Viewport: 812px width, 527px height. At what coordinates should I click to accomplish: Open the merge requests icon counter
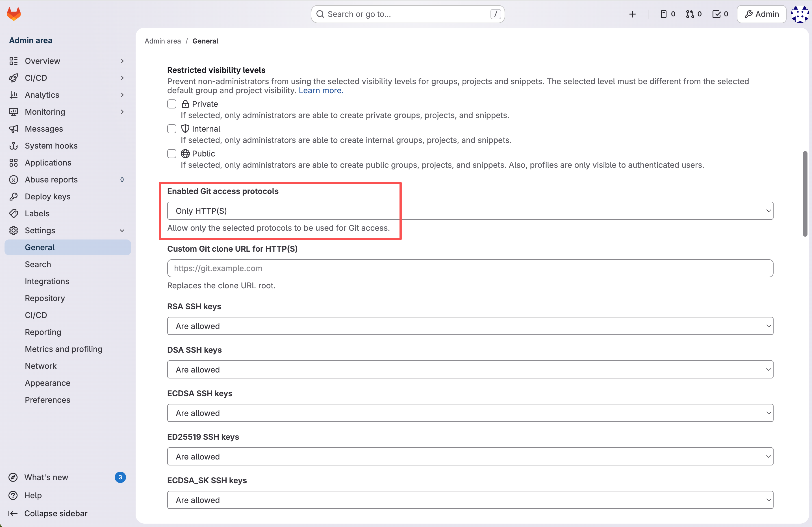tap(693, 14)
